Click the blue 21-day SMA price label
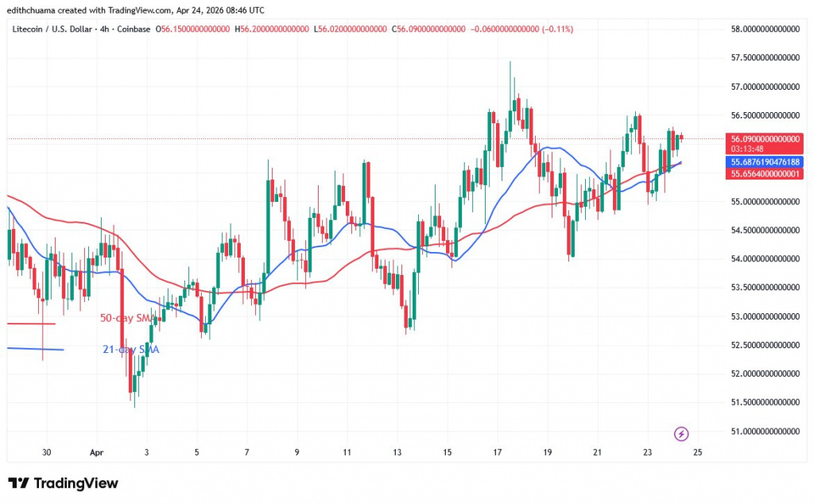814x504 pixels. (763, 162)
